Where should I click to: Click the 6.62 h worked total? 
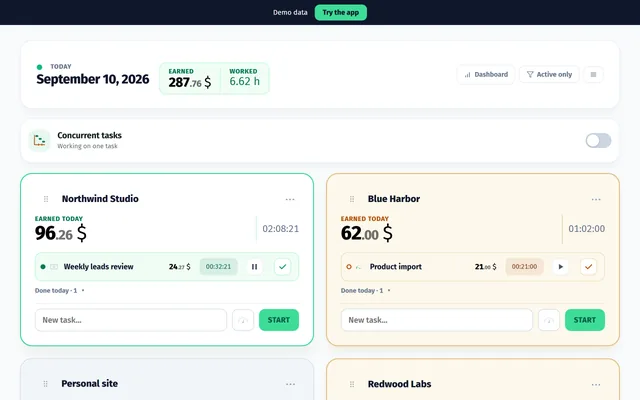point(244,81)
